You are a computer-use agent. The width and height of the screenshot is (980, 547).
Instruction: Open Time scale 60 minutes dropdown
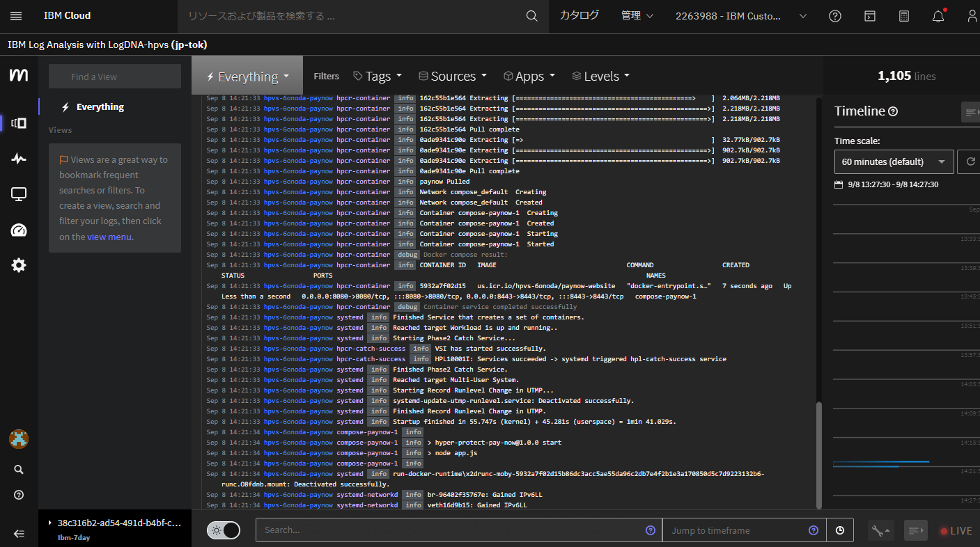pos(894,161)
